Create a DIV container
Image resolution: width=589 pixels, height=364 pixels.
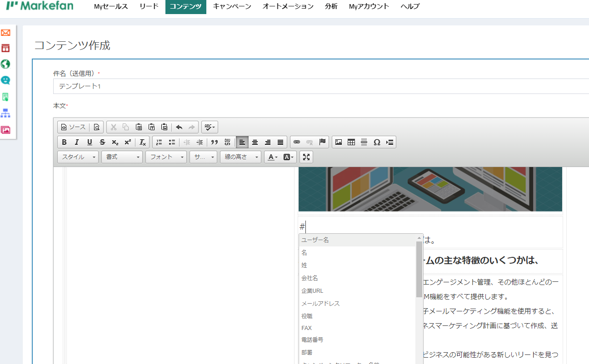[x=227, y=142]
